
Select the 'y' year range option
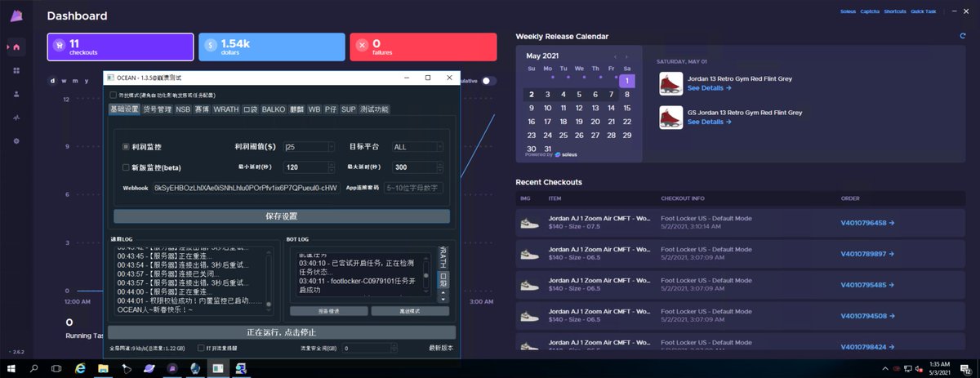pyautogui.click(x=87, y=81)
